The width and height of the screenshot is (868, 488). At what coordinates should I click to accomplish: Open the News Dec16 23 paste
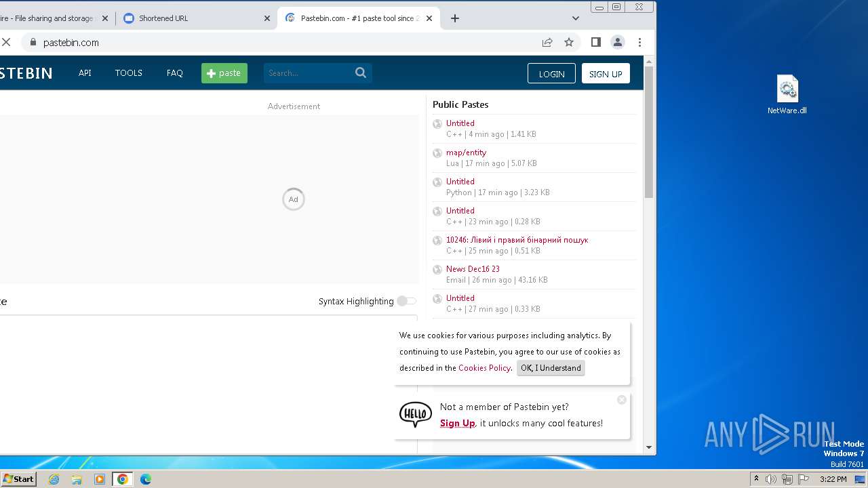(x=473, y=269)
